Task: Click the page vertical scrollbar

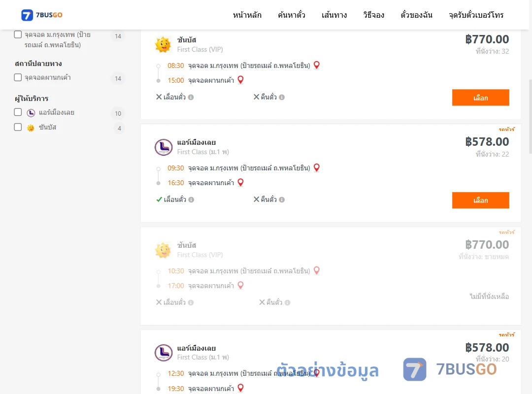Action: click(x=531, y=117)
